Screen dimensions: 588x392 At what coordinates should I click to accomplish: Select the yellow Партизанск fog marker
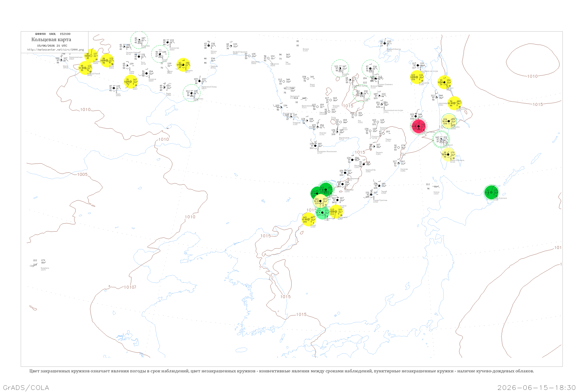point(336,211)
